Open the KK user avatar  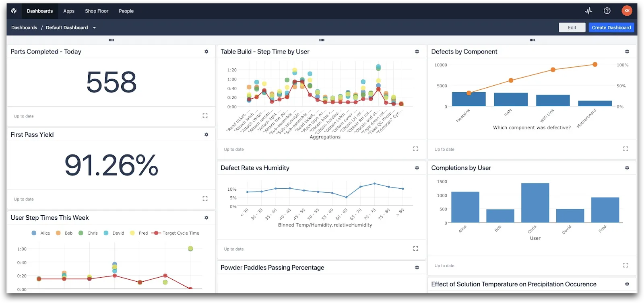627,11
